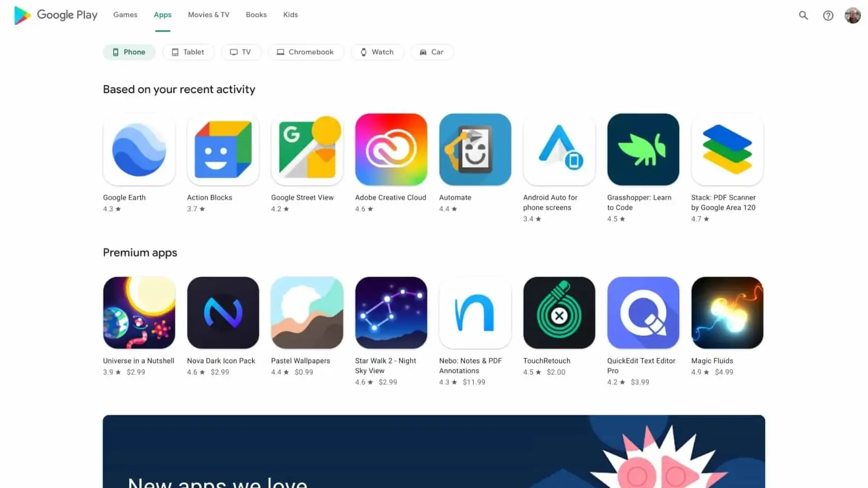
Task: Open the user profile avatar
Action: point(852,15)
